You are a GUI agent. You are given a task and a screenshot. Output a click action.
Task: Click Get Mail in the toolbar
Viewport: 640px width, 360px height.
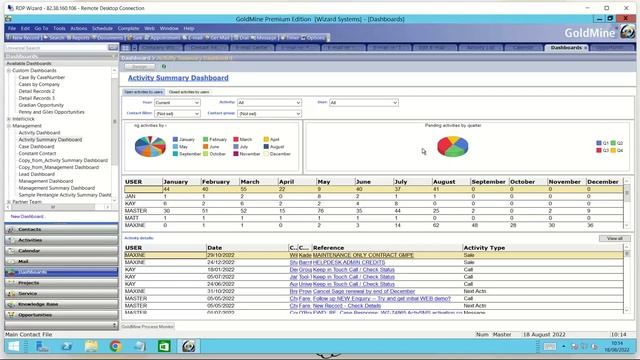click(218, 38)
